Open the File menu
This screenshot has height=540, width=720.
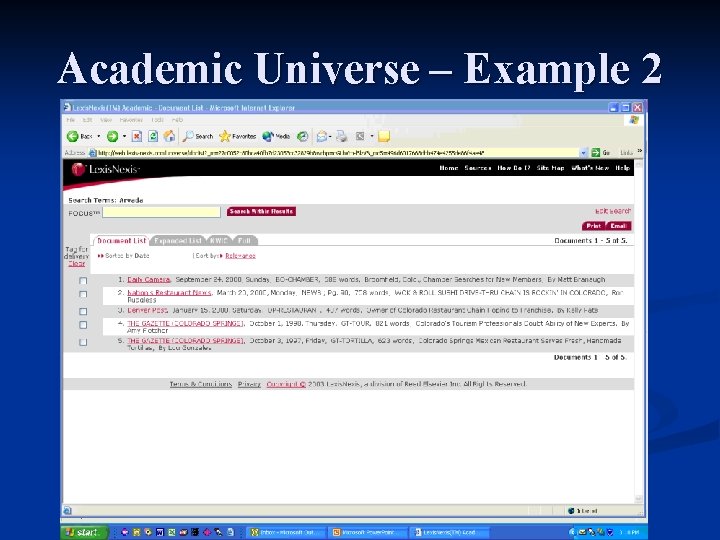(x=71, y=120)
